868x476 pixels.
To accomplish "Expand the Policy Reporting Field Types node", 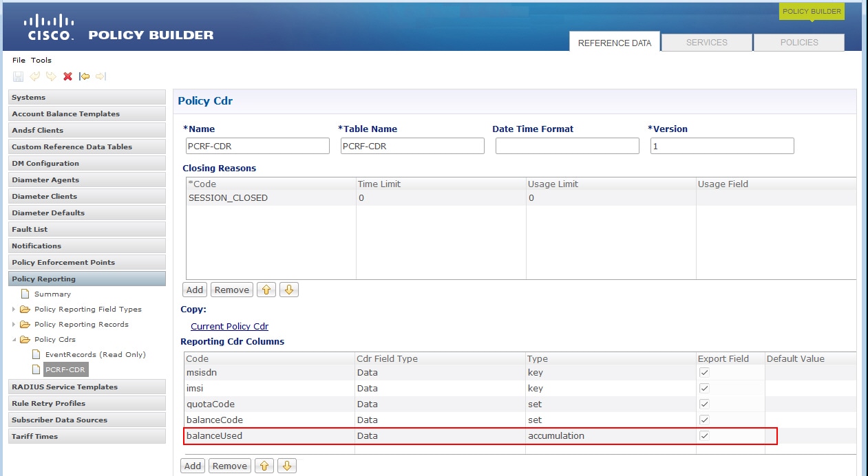I will coord(14,310).
